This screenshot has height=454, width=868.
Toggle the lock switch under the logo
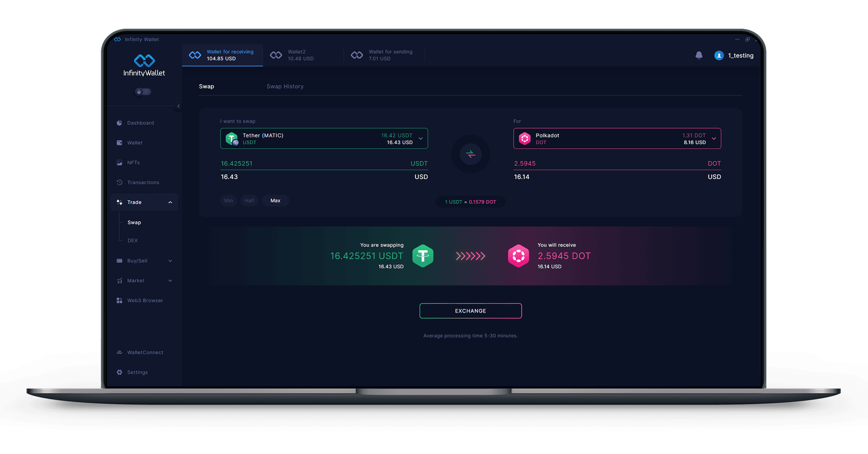[143, 92]
